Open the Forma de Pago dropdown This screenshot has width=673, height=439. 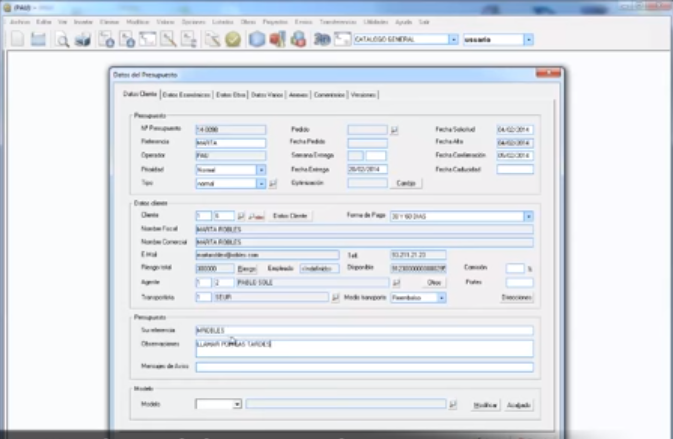pyautogui.click(x=528, y=216)
